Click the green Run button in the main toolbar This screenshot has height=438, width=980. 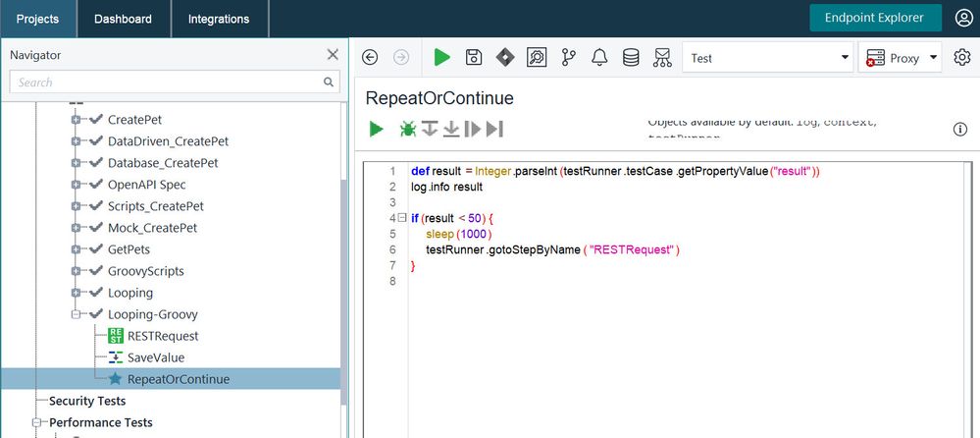point(441,58)
